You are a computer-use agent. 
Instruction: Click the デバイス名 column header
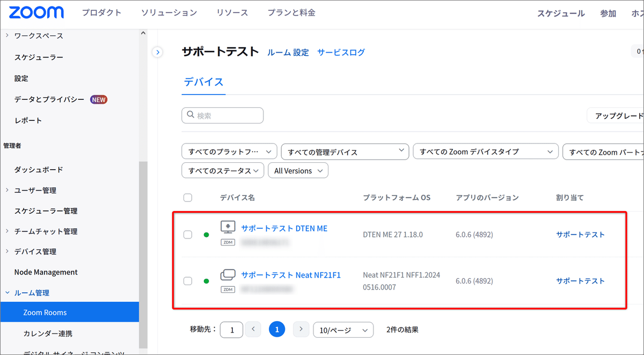(x=237, y=198)
